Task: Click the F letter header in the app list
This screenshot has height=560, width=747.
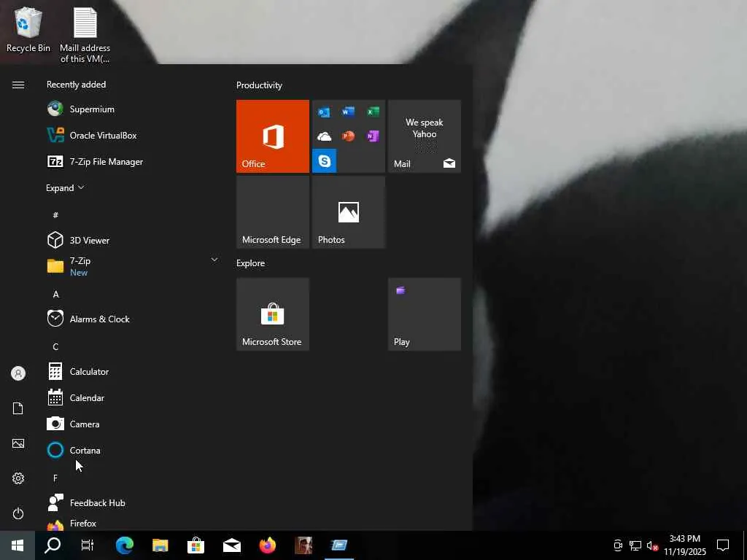Action: (55, 478)
